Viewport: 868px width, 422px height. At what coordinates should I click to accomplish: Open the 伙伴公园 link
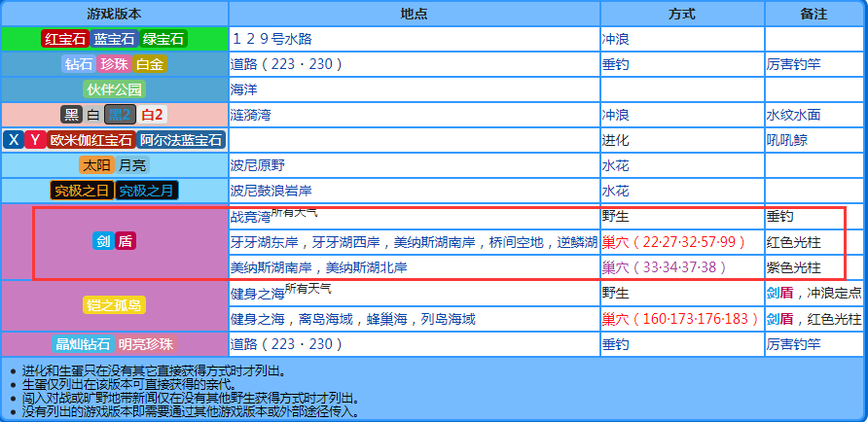(x=114, y=90)
